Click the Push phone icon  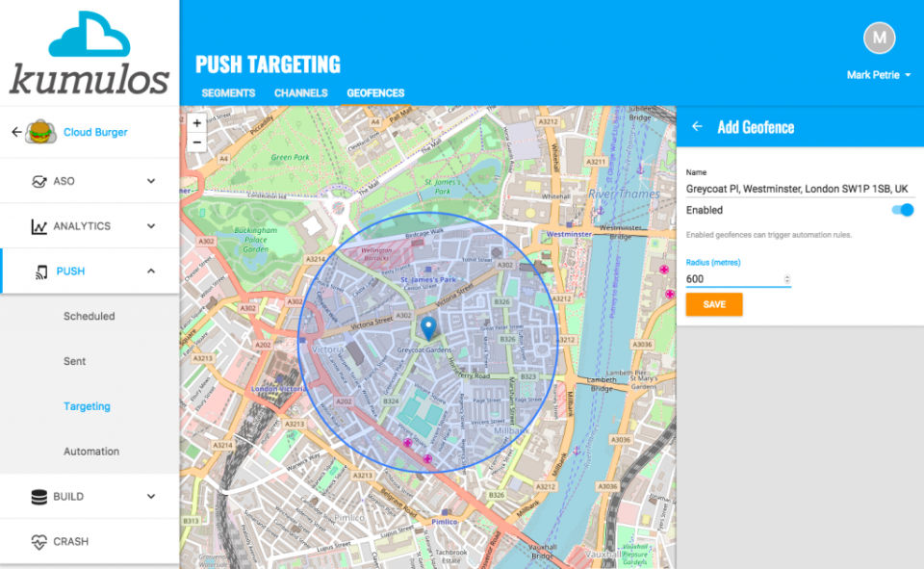click(41, 272)
